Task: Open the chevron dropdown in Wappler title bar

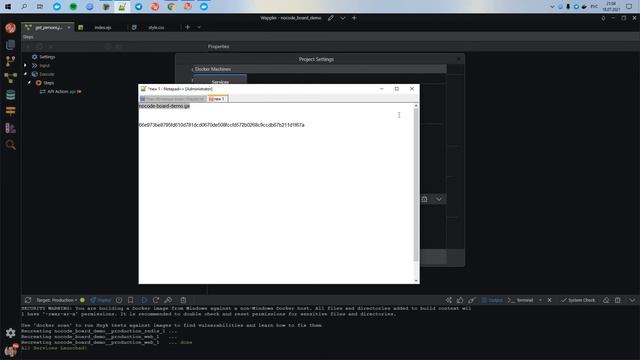Action: tap(342, 18)
